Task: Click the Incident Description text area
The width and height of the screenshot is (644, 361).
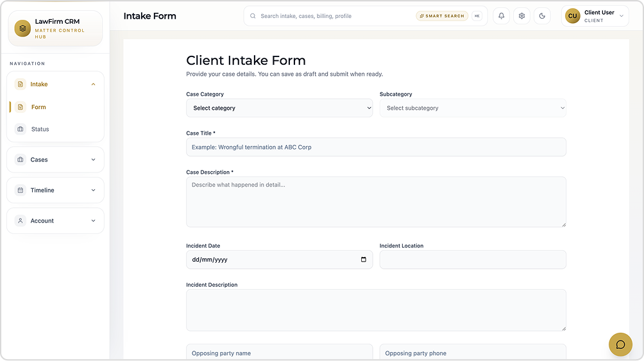Action: pyautogui.click(x=377, y=310)
